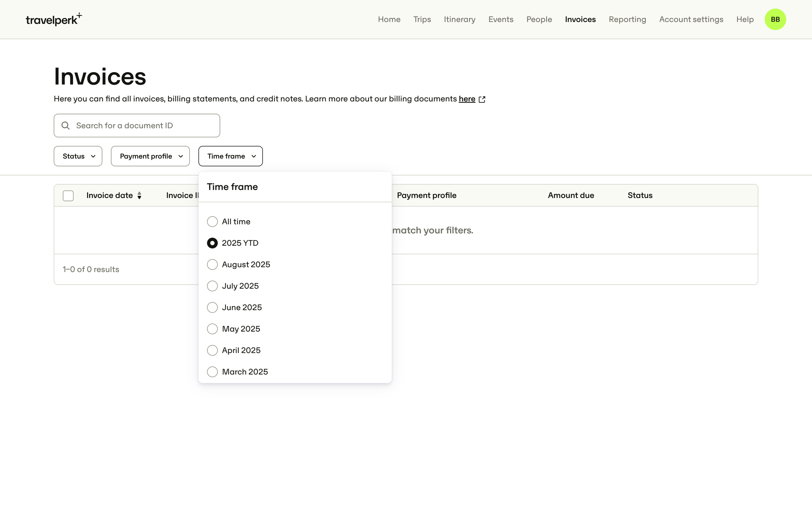Click the travelperk logo
Viewport: 812px width, 514px height.
[x=54, y=19]
